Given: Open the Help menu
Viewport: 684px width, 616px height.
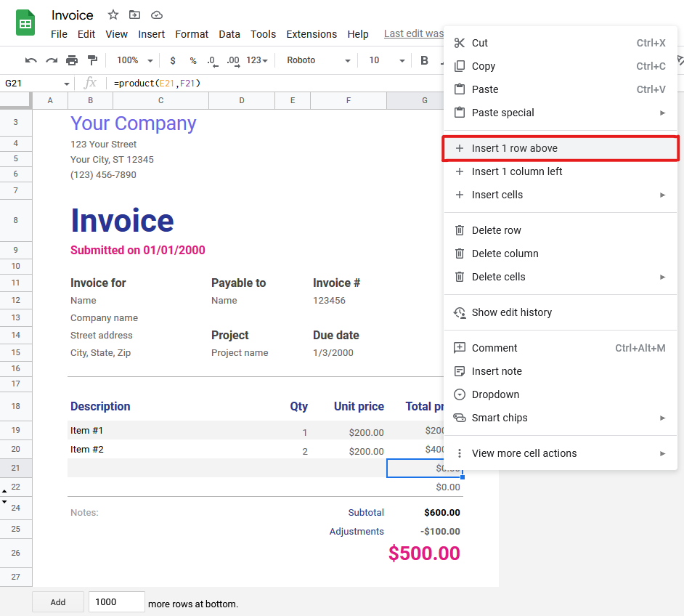Looking at the screenshot, I should coord(358,34).
